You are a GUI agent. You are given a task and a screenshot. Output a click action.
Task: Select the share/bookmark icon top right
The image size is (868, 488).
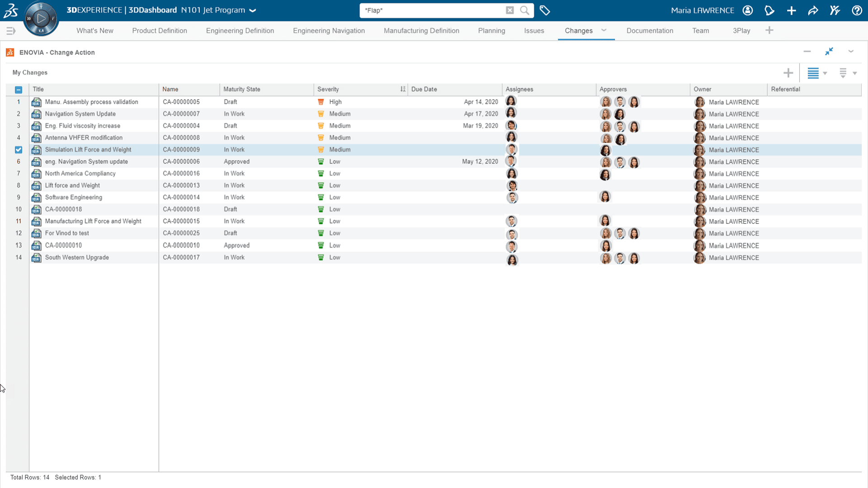coord(813,10)
